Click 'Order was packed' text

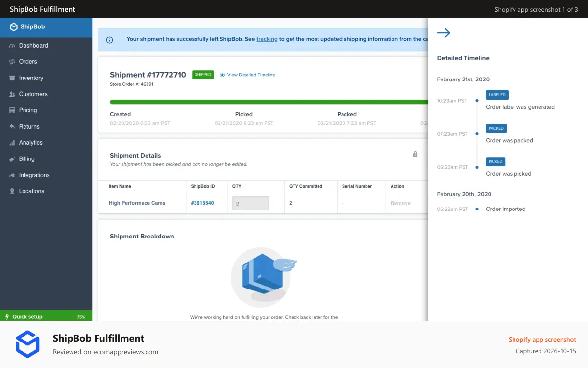(x=510, y=140)
